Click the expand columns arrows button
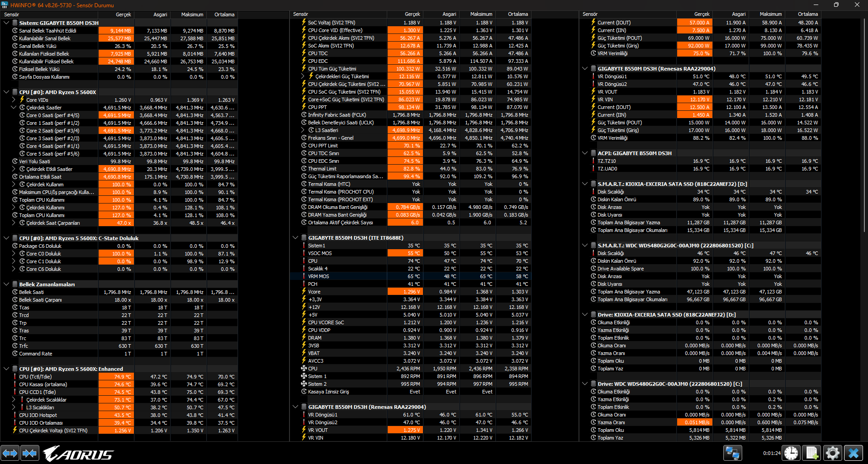 10,453
